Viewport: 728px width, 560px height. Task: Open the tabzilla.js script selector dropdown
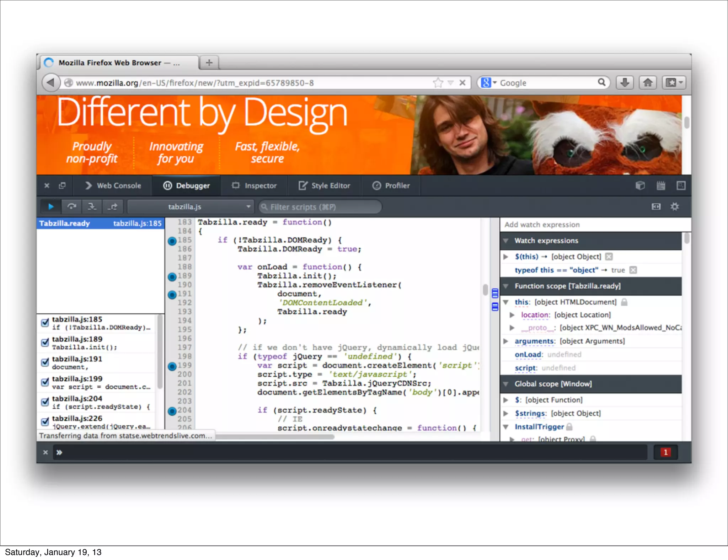(x=191, y=206)
